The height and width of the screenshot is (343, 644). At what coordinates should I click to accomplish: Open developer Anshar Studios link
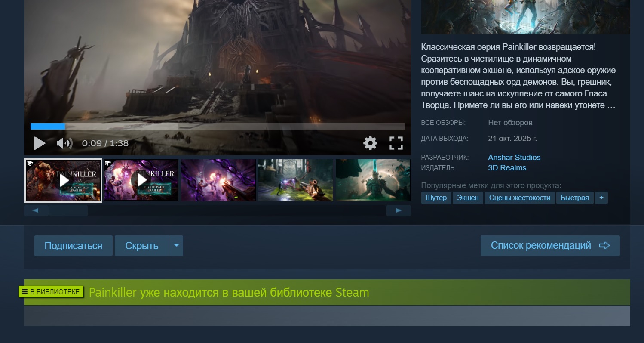point(514,158)
